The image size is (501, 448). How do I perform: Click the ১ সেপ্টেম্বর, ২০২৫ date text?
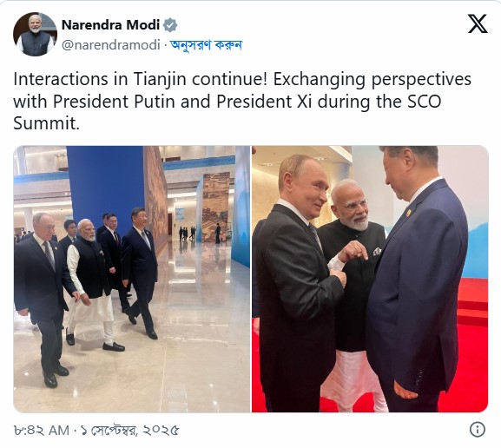129,431
